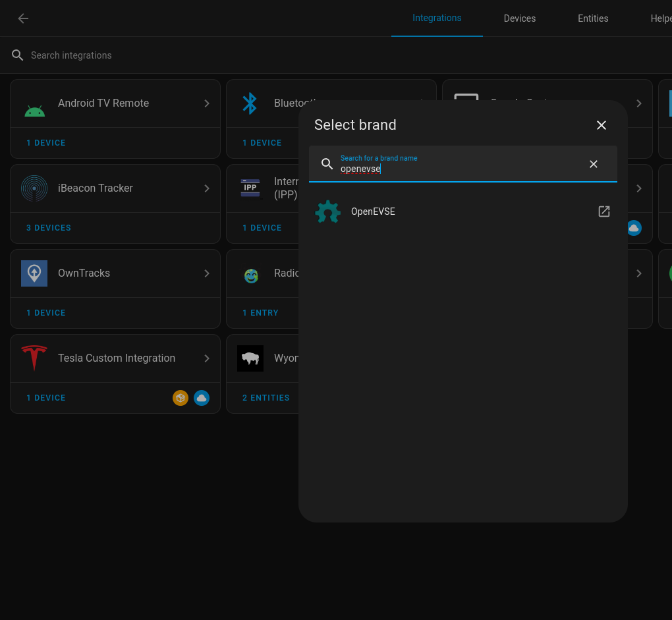The image size is (672, 620).
Task: Expand the Android TV Remote card chevron
Action: click(x=207, y=103)
